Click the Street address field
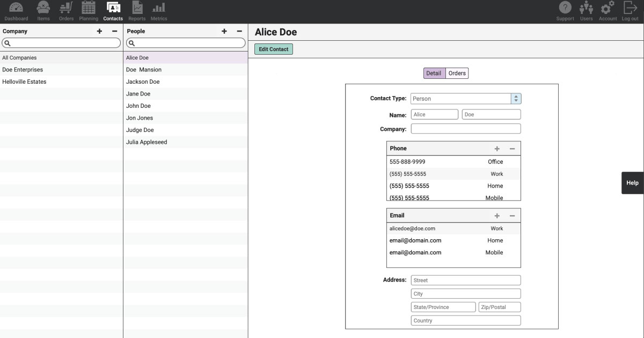This screenshot has height=338, width=644. 466,280
